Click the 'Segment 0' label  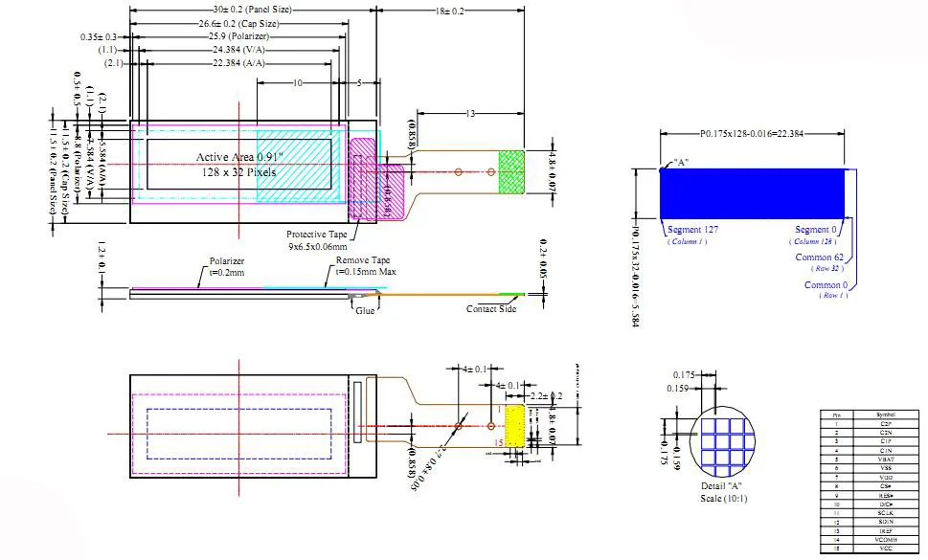pyautogui.click(x=816, y=230)
